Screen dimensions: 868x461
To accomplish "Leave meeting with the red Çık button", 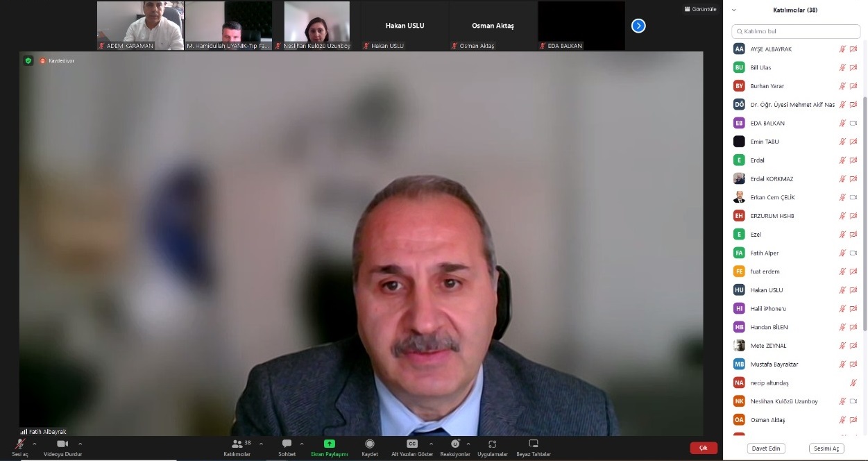I will (703, 448).
